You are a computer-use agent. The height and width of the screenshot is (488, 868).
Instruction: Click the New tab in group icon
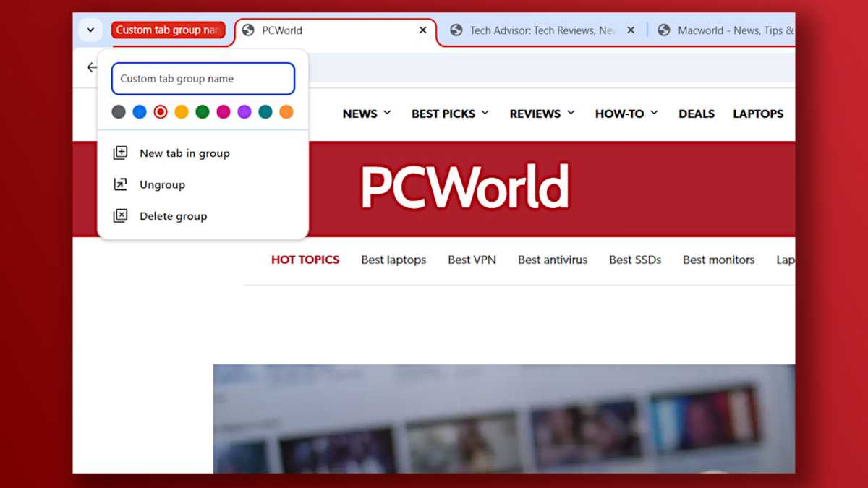pyautogui.click(x=120, y=153)
